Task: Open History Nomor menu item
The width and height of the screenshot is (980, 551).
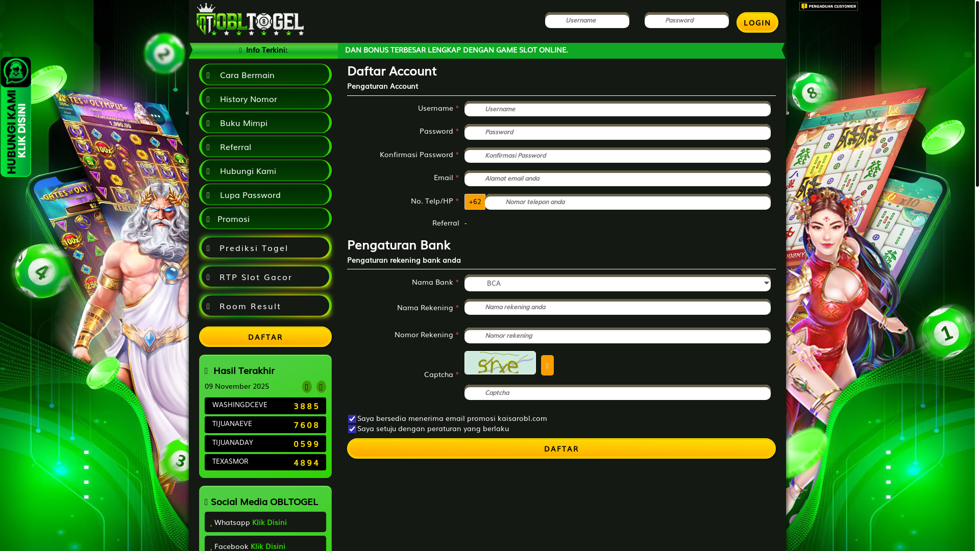Action: pyautogui.click(x=265, y=98)
